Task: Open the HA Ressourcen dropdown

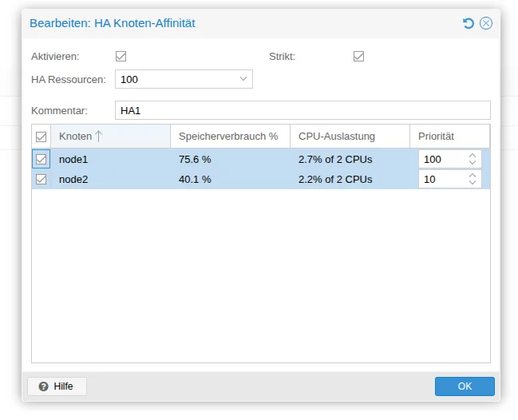Action: pyautogui.click(x=243, y=79)
